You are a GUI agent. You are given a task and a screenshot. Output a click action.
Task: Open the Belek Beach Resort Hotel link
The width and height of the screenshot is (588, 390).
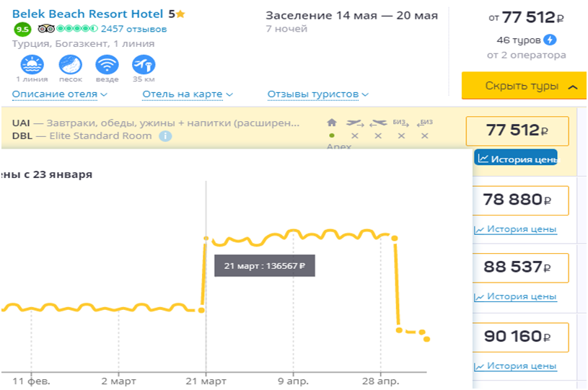pyautogui.click(x=87, y=14)
